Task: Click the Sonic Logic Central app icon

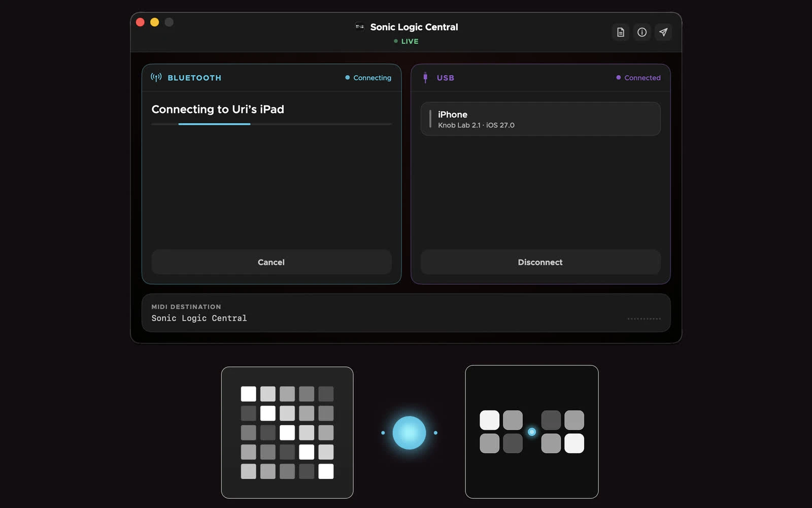Action: tap(360, 27)
